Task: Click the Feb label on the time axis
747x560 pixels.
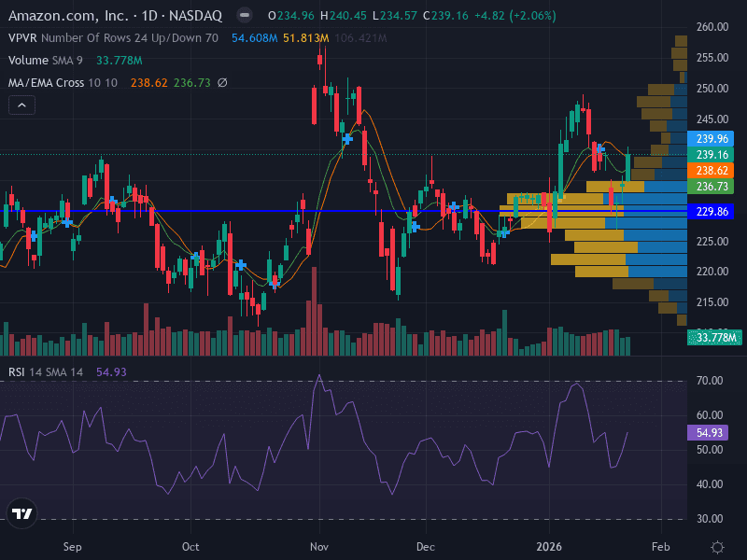Action: pyautogui.click(x=661, y=547)
